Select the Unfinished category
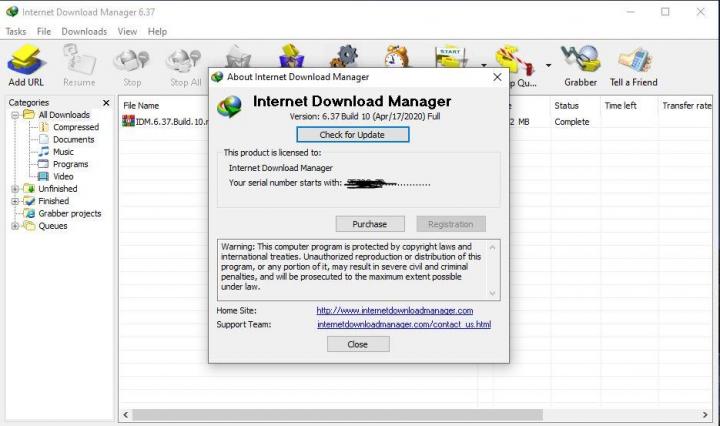The height and width of the screenshot is (426, 720). click(57, 189)
